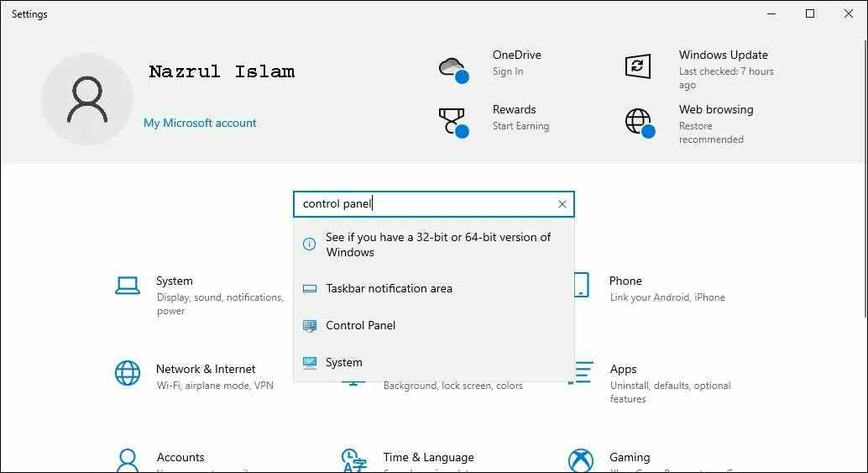This screenshot has width=868, height=473.
Task: Open Rewards Start Earning text
Action: (x=521, y=126)
